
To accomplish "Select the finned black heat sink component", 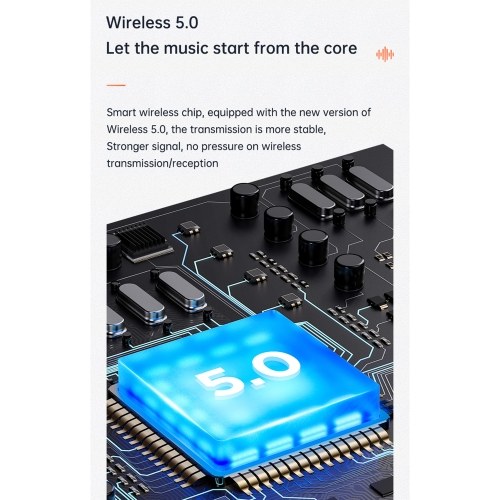I will [x=143, y=242].
